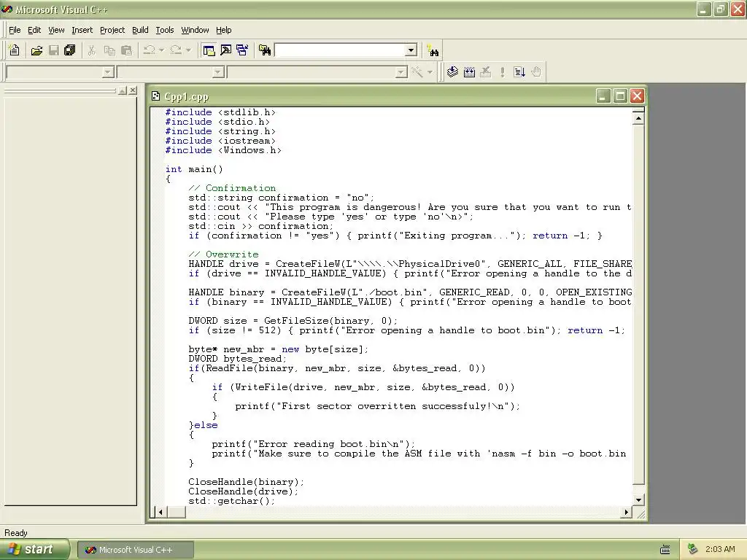The image size is (747, 560).
Task: Click the WizardBar actions wand icon
Action: (x=417, y=72)
